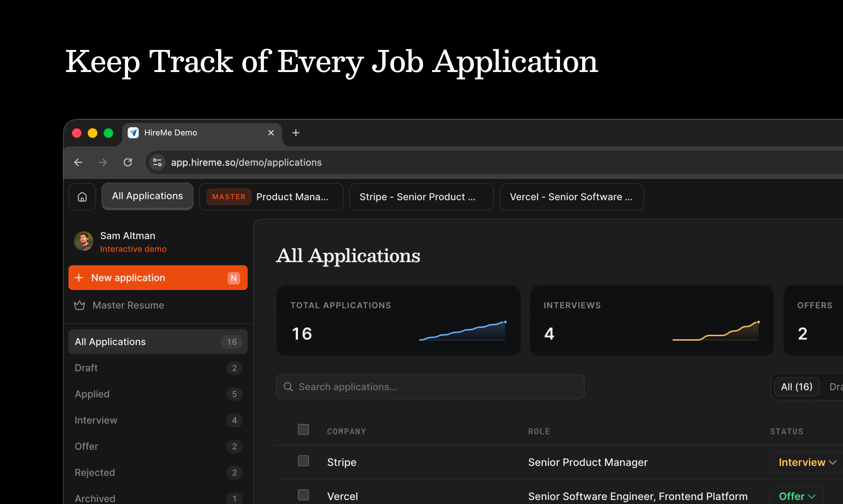The image size is (843, 504).
Task: Click the address bar URL app.hireme.so/demo/applications
Action: [246, 162]
